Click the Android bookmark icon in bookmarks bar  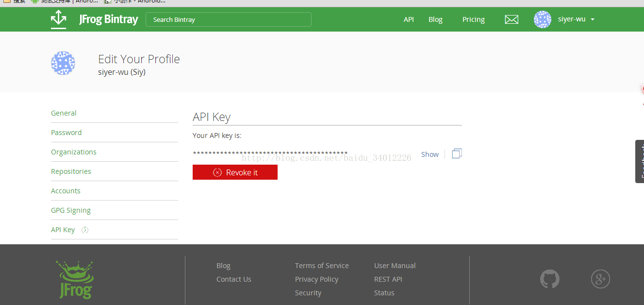tap(34, 1)
